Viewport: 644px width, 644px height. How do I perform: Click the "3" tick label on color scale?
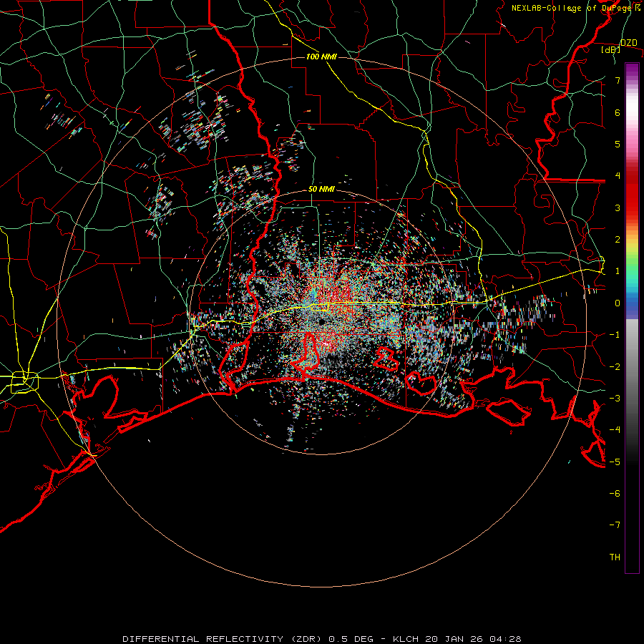(618, 208)
